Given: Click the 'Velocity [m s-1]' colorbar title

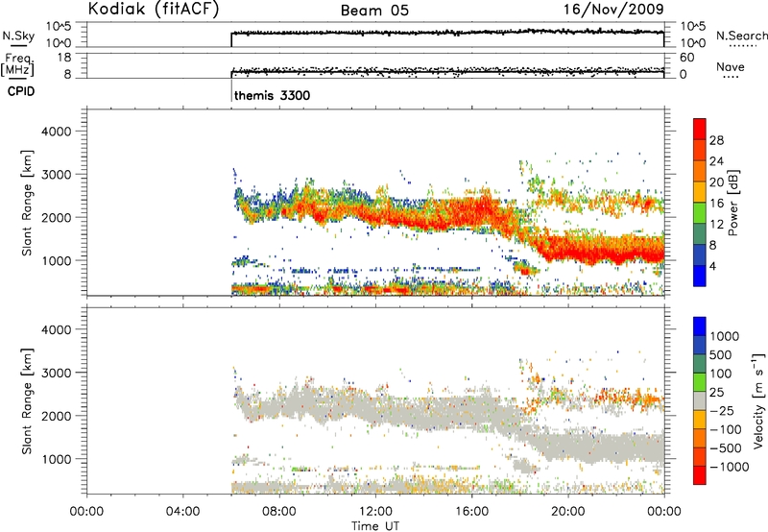Looking at the screenshot, I should click(758, 400).
